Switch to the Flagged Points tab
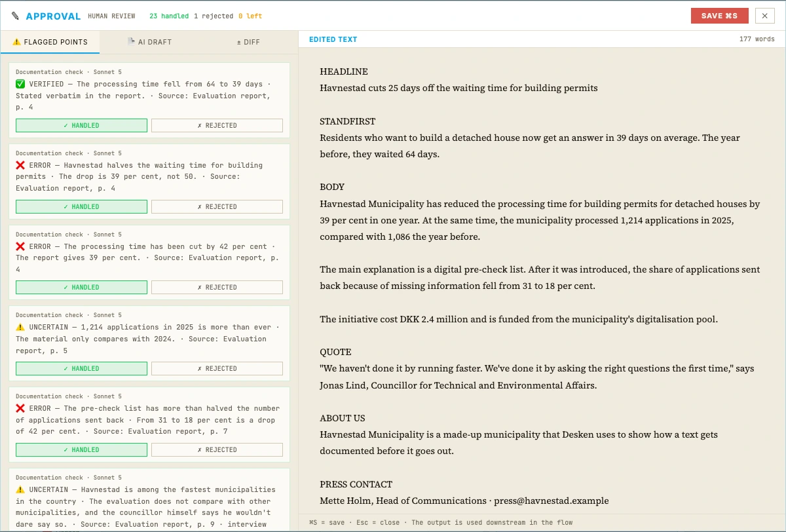Screen dimensions: 786x532 [50, 42]
